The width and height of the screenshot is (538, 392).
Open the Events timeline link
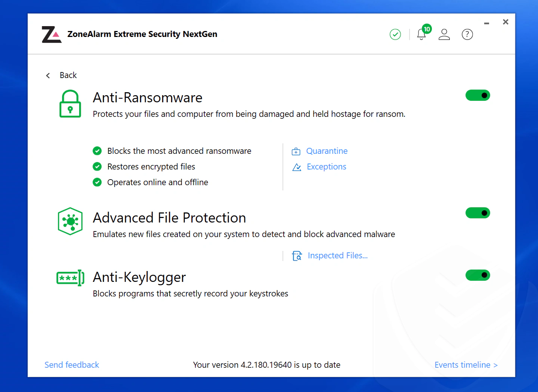click(x=466, y=365)
